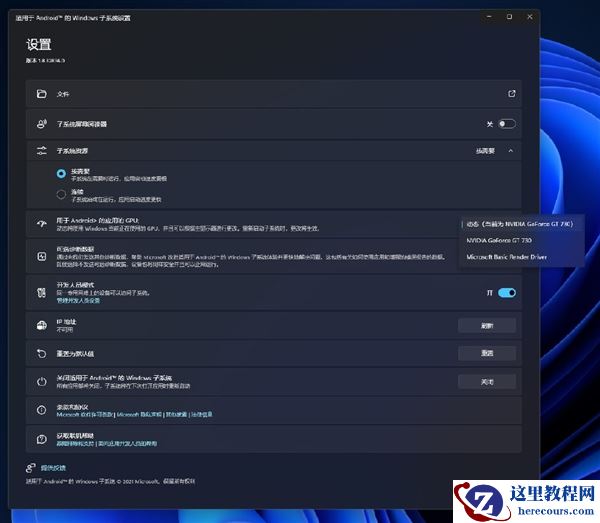Screen dimensions: 600x523
Task: Click the folder icon in the 文件 row
Action: pos(41,94)
